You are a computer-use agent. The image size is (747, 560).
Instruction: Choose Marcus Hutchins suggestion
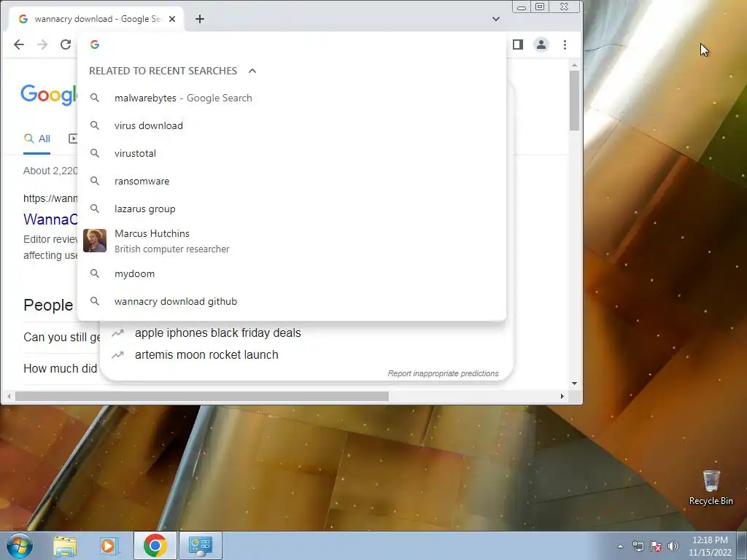pos(292,241)
